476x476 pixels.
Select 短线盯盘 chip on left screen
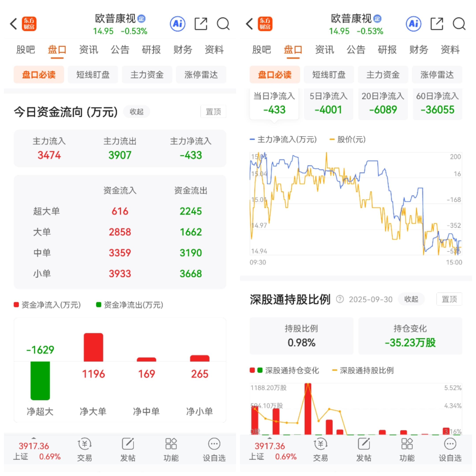coord(93,74)
